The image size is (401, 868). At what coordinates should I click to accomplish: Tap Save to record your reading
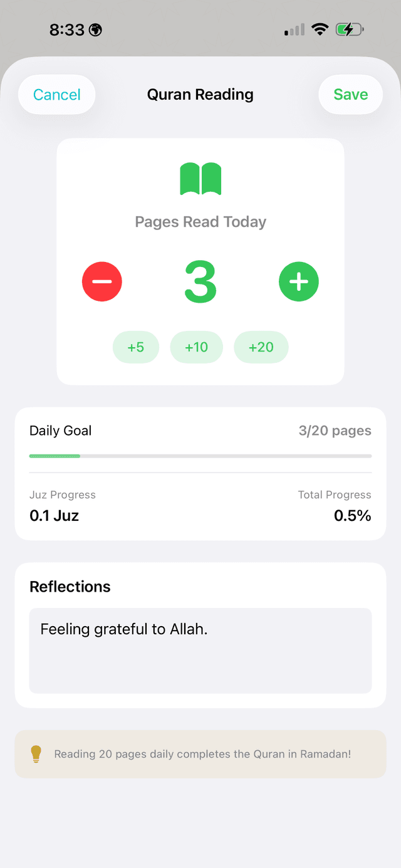(350, 94)
